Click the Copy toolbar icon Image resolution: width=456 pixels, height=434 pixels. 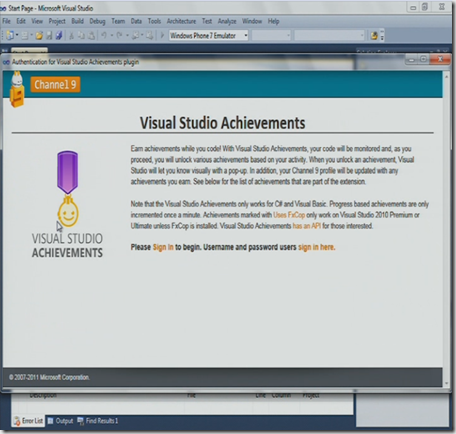tap(81, 35)
